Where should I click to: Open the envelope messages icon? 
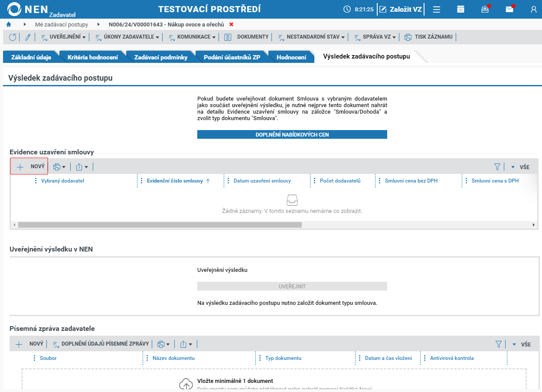(x=509, y=9)
